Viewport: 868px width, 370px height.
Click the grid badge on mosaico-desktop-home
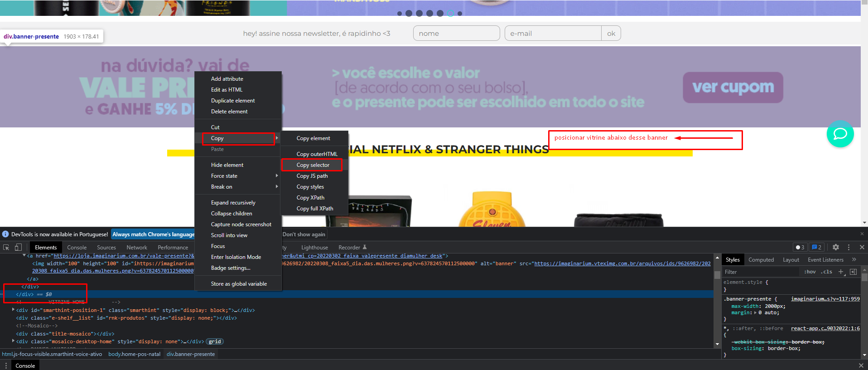(215, 341)
